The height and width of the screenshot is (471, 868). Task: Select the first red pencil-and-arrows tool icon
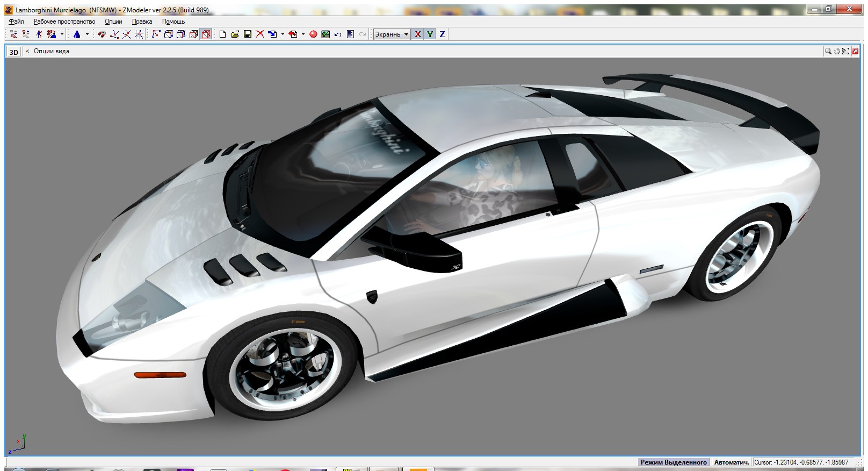coord(13,34)
